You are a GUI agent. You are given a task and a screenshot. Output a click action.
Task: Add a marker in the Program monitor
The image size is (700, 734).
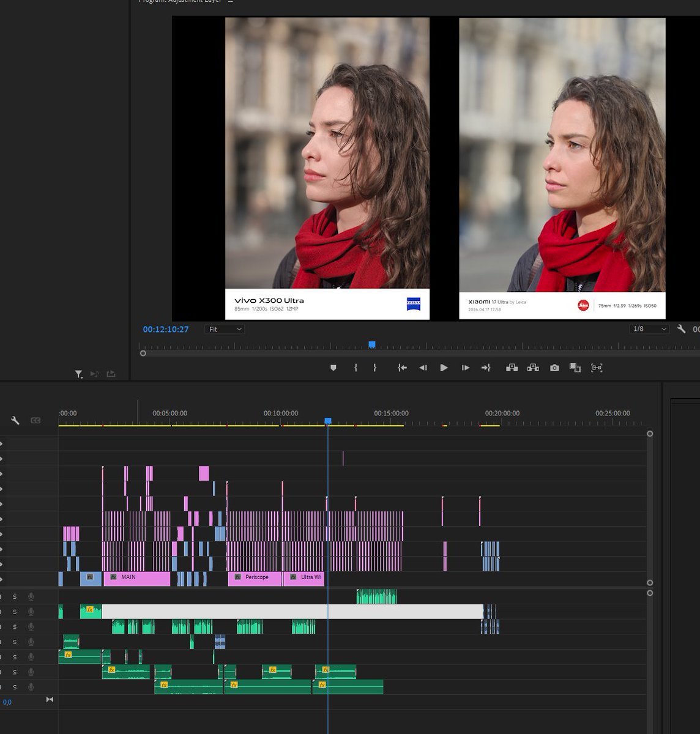333,368
